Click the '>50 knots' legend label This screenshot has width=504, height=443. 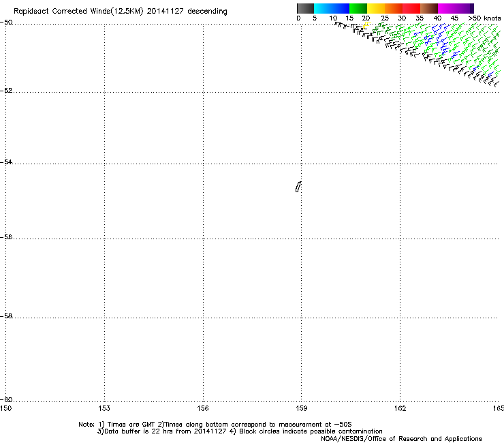click(484, 18)
